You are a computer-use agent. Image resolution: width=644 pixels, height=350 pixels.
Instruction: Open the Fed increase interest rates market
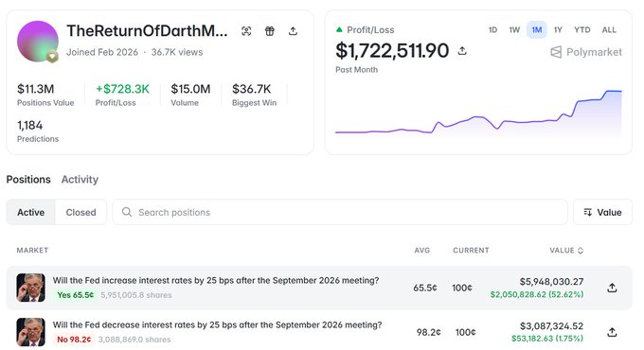tap(216, 281)
